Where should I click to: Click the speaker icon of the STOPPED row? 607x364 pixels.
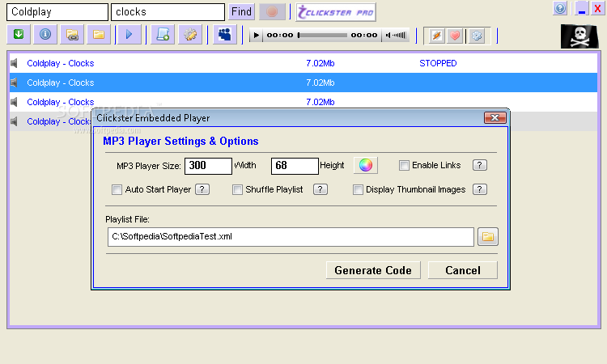[14, 63]
